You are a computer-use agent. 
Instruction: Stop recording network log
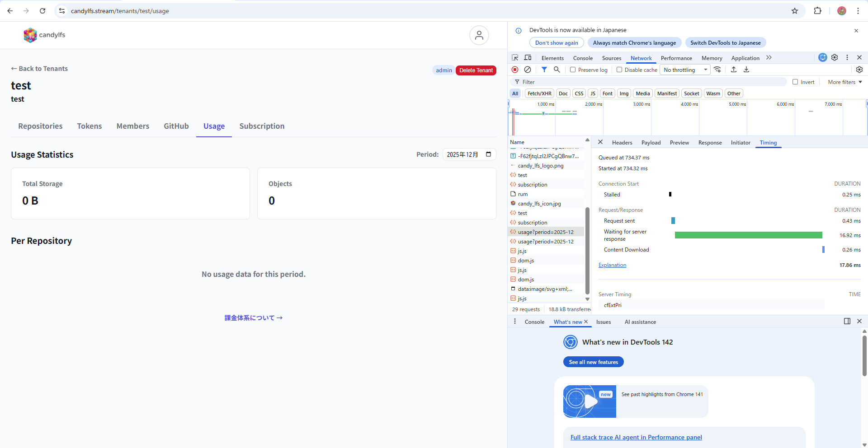tap(515, 70)
